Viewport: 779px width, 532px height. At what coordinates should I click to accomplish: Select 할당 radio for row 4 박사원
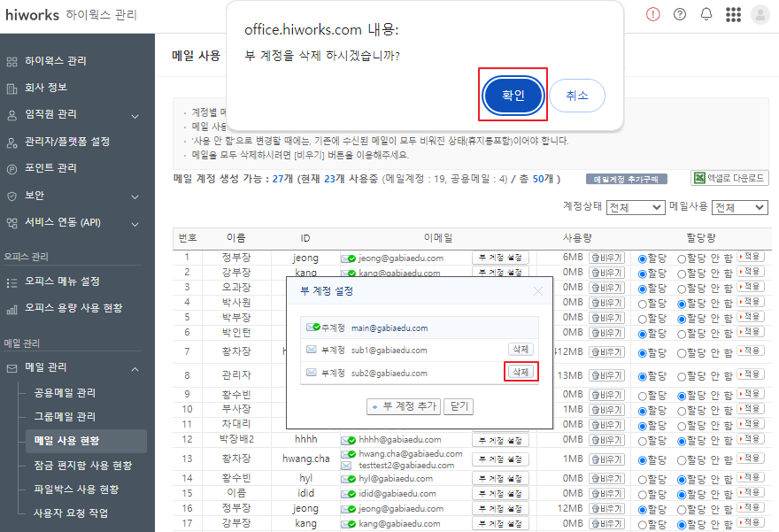point(642,304)
